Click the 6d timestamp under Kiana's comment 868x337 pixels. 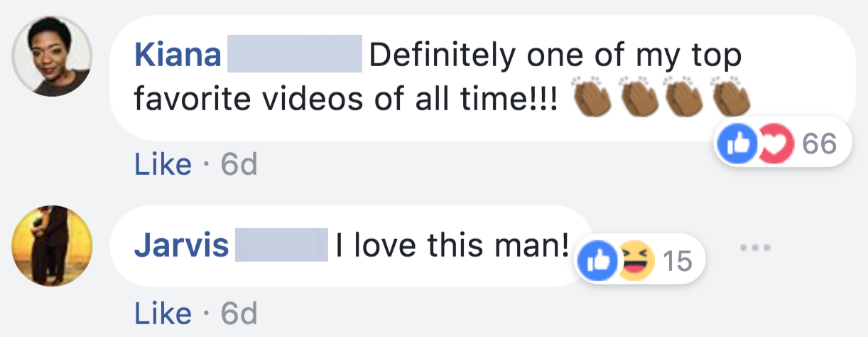238,165
